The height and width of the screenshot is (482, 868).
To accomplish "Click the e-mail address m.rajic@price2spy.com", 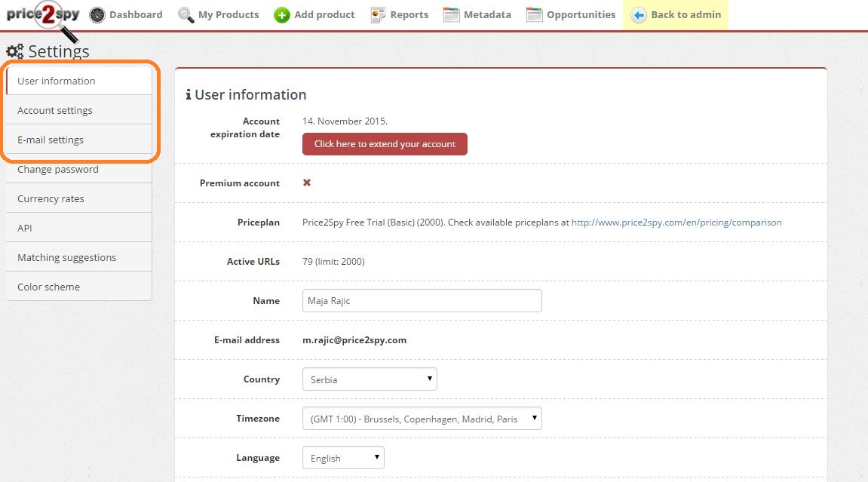I will tap(354, 339).
